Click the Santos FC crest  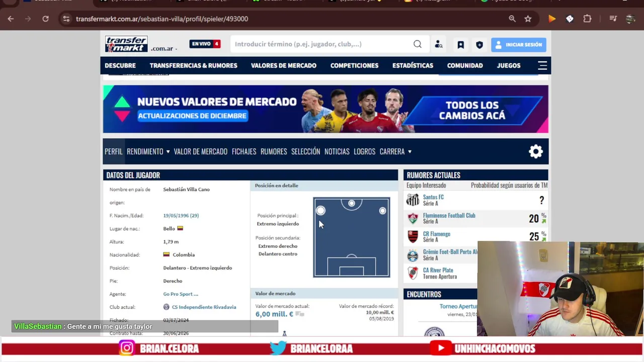click(x=413, y=200)
